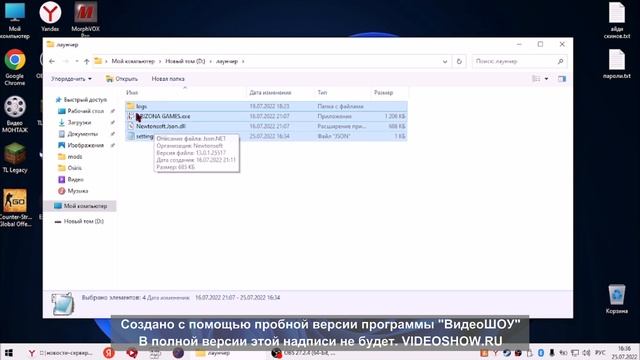640x360 pixels.
Task: Open the OBS taskbar item
Action: [304, 353]
